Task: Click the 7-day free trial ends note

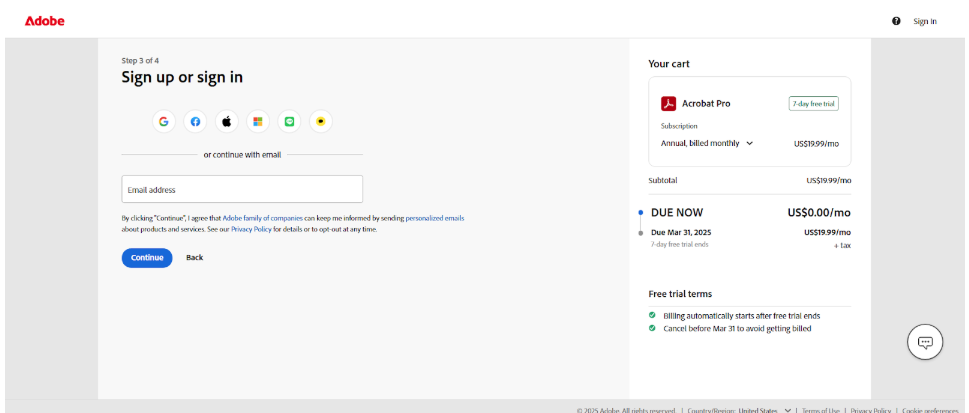Action: (x=679, y=244)
